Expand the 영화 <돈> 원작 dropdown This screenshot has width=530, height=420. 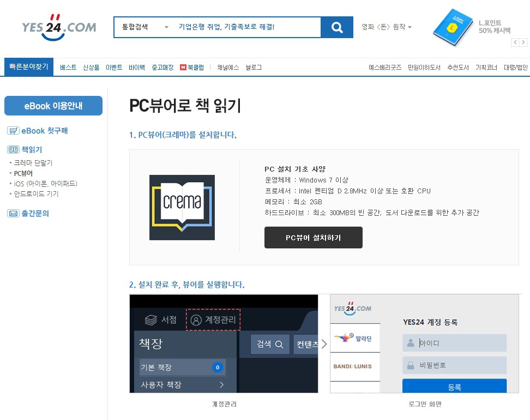(x=387, y=27)
